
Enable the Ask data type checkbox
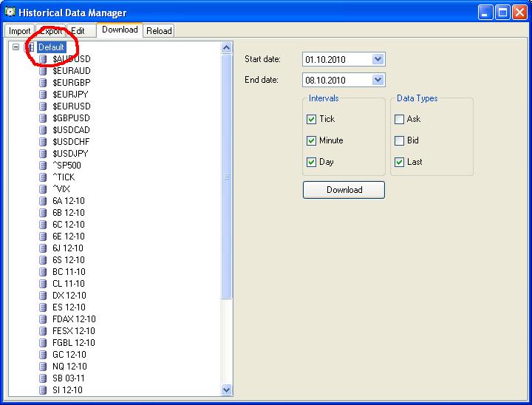[x=399, y=119]
